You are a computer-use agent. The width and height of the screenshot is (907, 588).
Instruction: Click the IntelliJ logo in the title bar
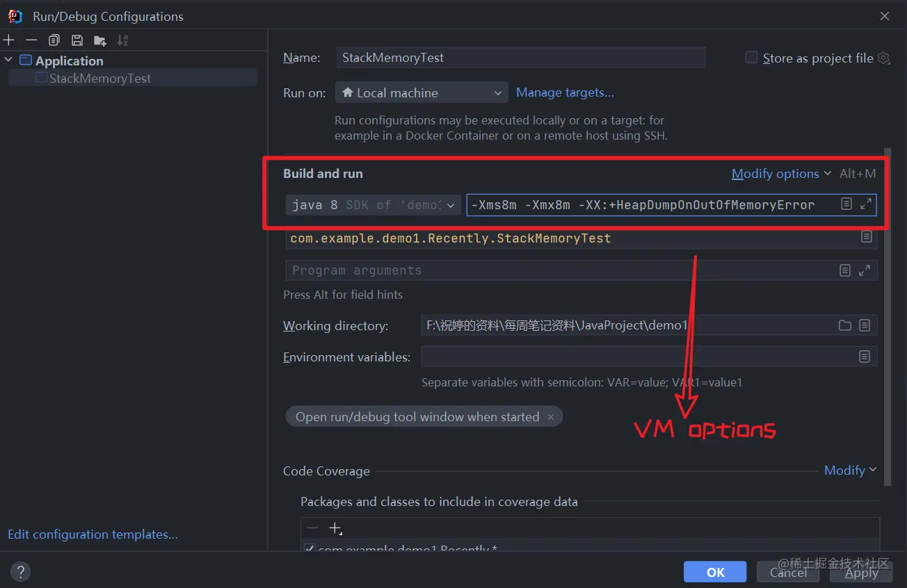tap(15, 16)
